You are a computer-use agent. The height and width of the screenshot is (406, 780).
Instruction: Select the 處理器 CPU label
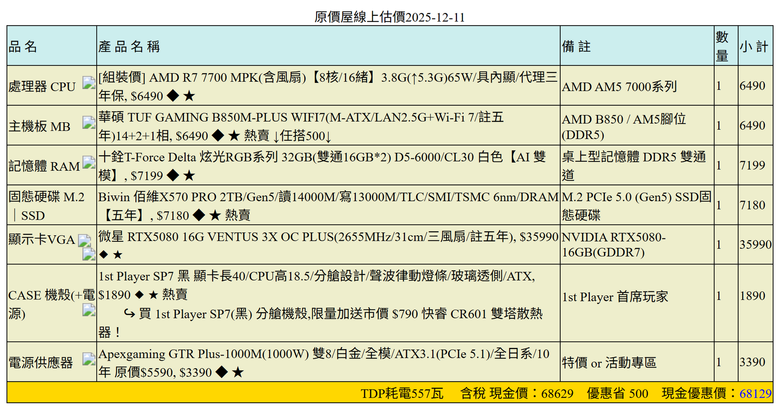pos(42,86)
